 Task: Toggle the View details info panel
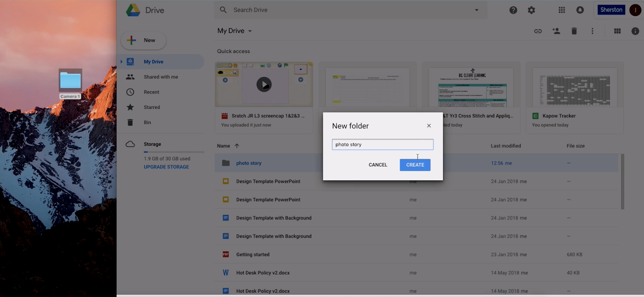coord(635,31)
